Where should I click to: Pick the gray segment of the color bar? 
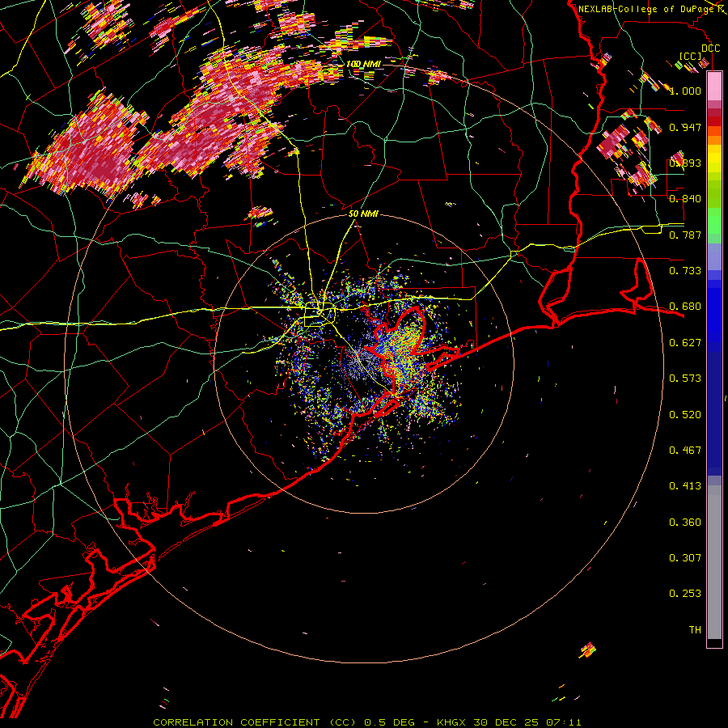coord(714,562)
